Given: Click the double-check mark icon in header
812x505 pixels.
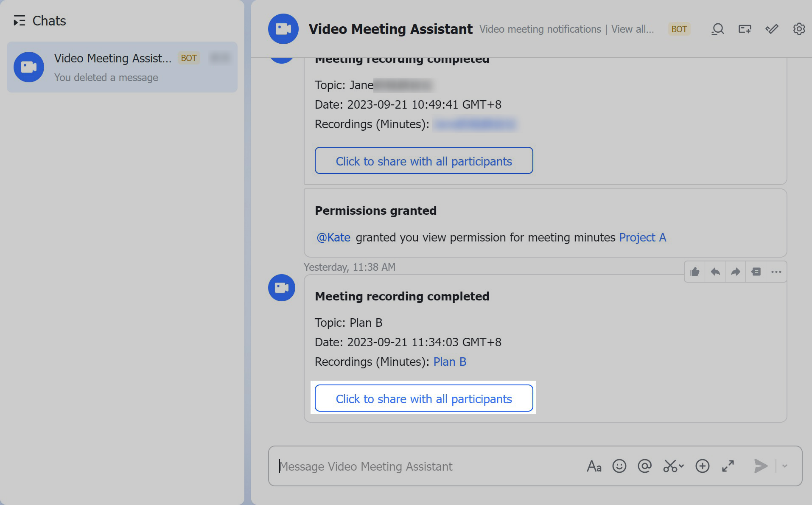Looking at the screenshot, I should coord(772,29).
